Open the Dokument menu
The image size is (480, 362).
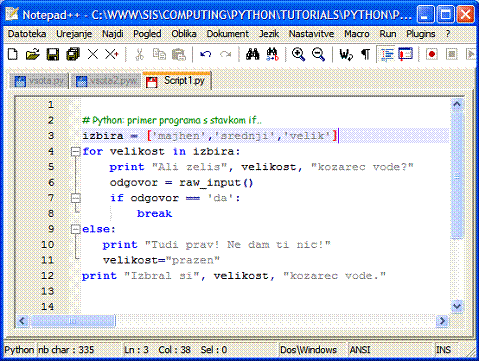(227, 34)
